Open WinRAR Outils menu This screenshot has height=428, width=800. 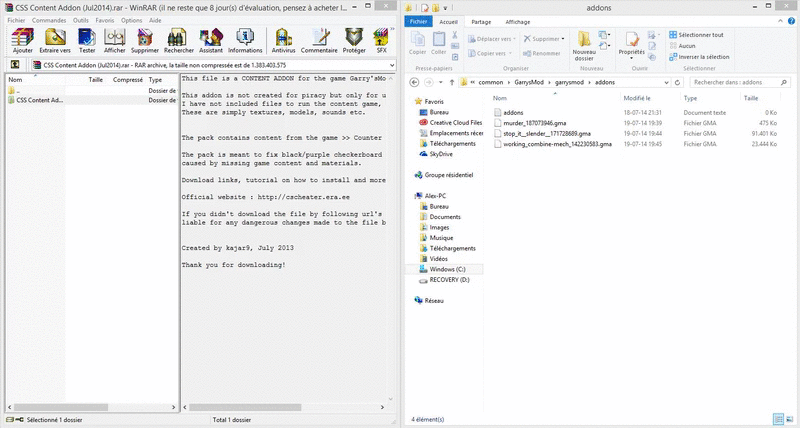click(81, 20)
